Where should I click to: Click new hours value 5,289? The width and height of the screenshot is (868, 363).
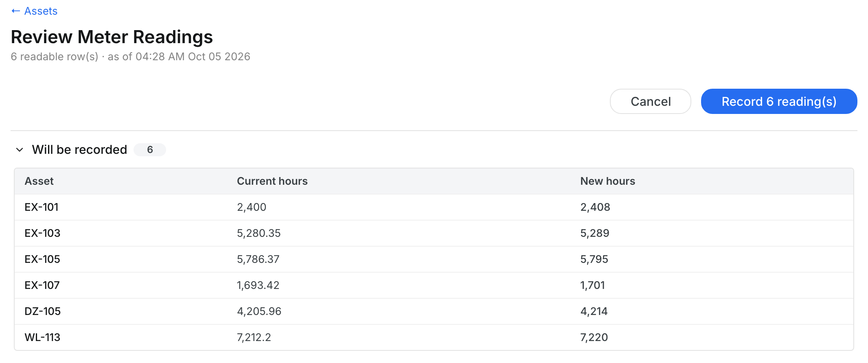click(595, 233)
